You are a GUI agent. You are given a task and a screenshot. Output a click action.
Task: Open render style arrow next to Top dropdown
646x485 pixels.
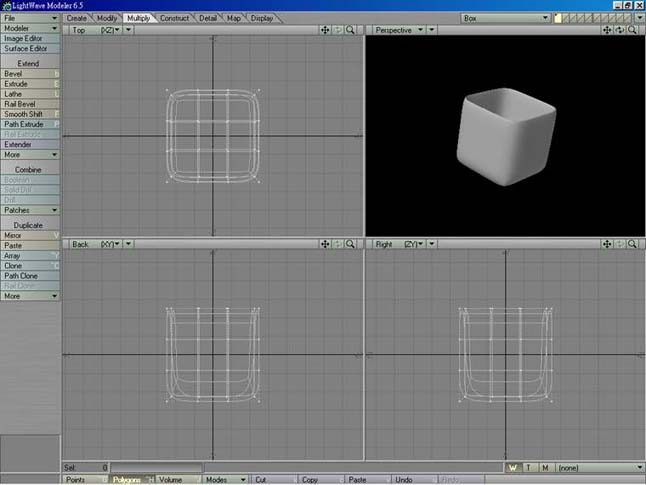point(129,30)
